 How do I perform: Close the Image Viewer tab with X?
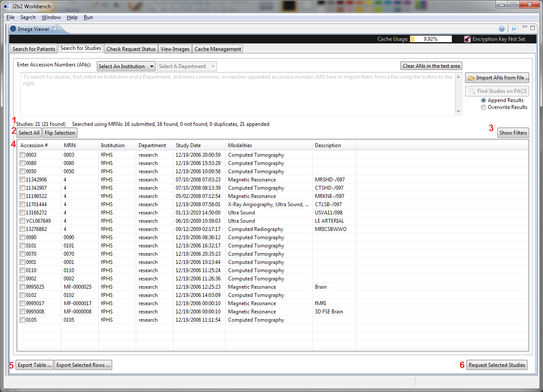[55, 29]
